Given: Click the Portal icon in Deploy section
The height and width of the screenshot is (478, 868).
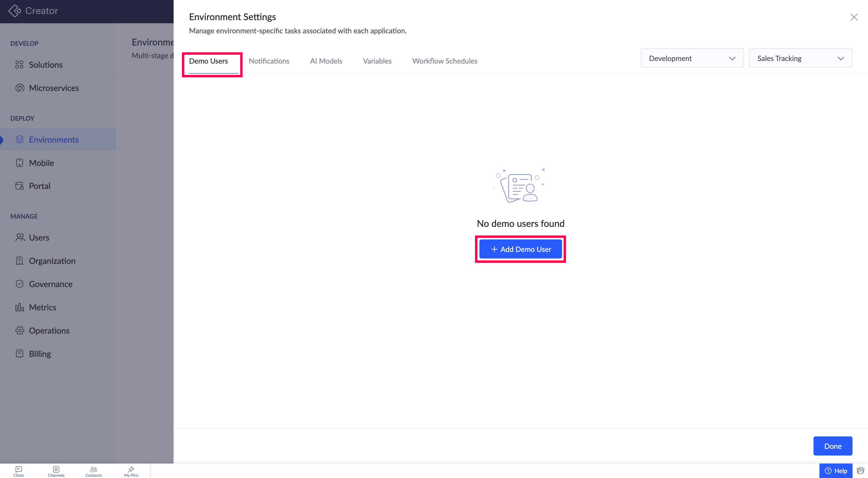Looking at the screenshot, I should click(x=20, y=186).
